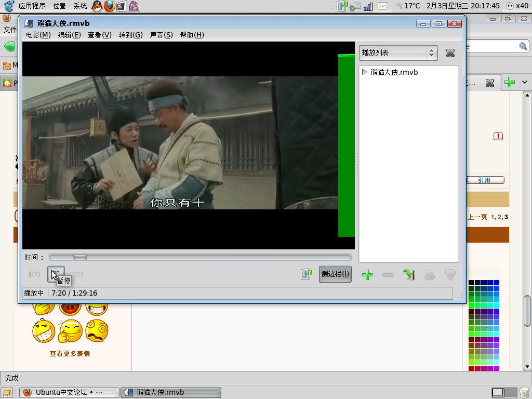This screenshot has height=399, width=532.
Task: Click the previous chapter button in player
Action: click(x=34, y=274)
